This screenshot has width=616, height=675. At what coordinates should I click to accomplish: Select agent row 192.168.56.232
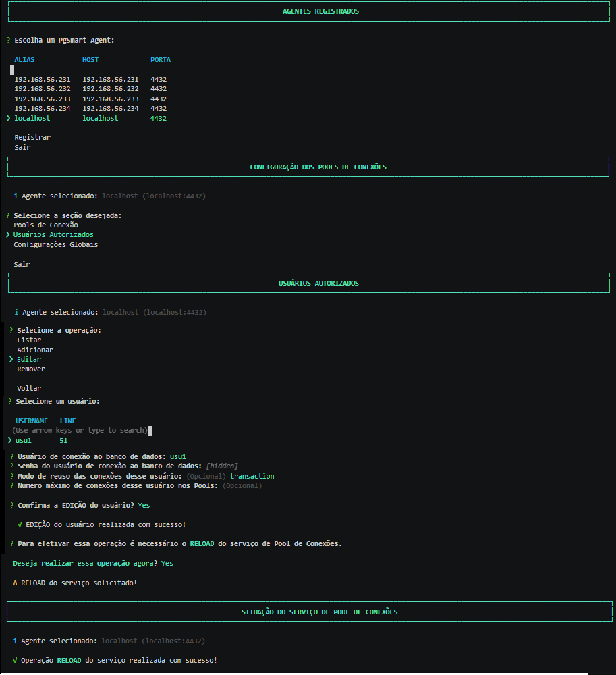tap(90, 88)
